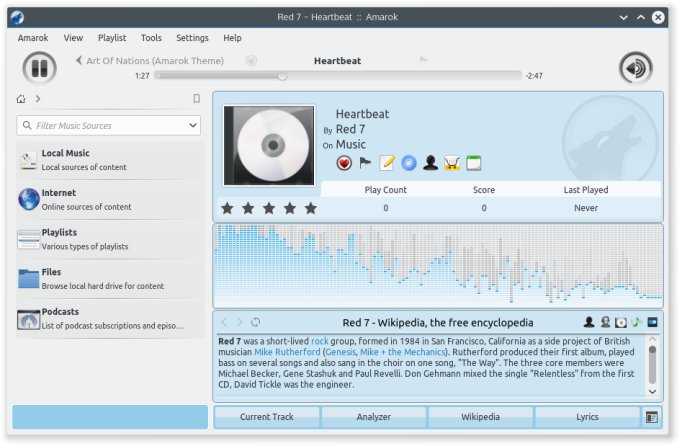The height and width of the screenshot is (446, 680).
Task: Click the audio analyzer visualization
Action: [x=438, y=266]
